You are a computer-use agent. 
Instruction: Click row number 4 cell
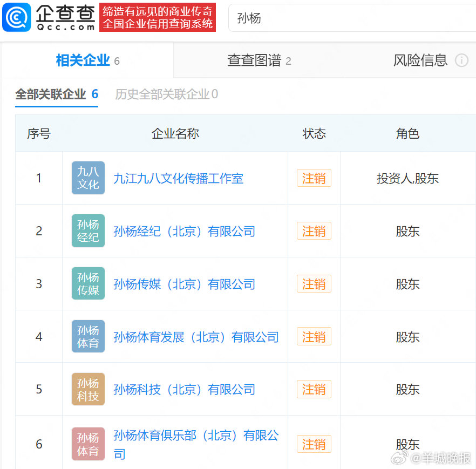(39, 337)
